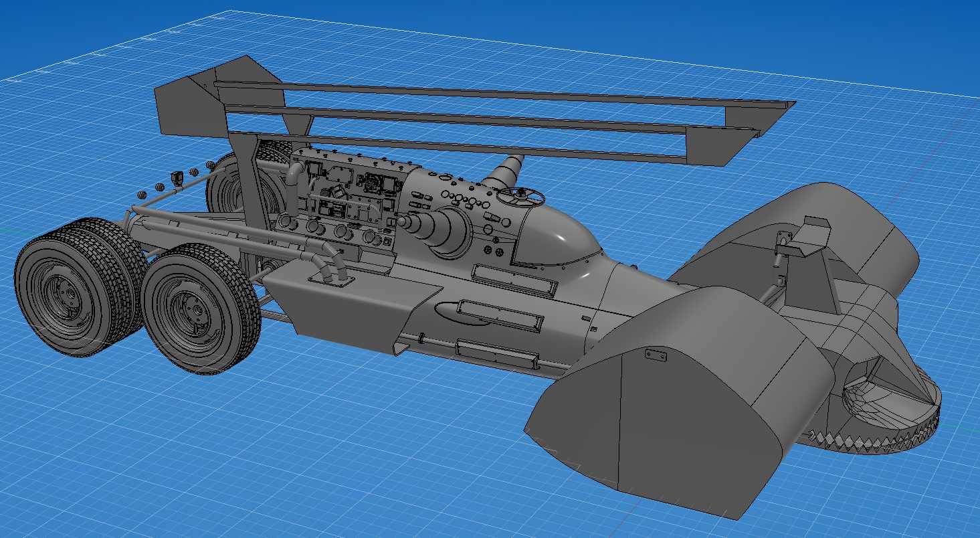This screenshot has height=538, width=980.
Task: Click the rear wing's left end plate
Action: pyautogui.click(x=189, y=104)
